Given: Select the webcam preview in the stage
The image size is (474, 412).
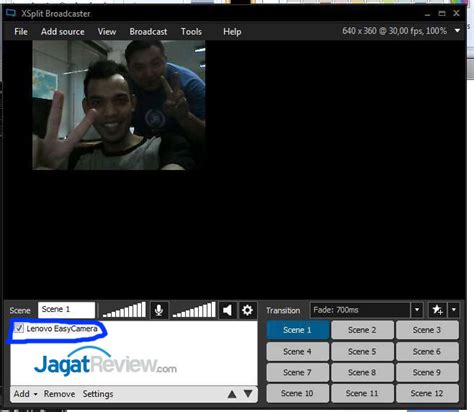Looking at the screenshot, I should click(x=119, y=105).
